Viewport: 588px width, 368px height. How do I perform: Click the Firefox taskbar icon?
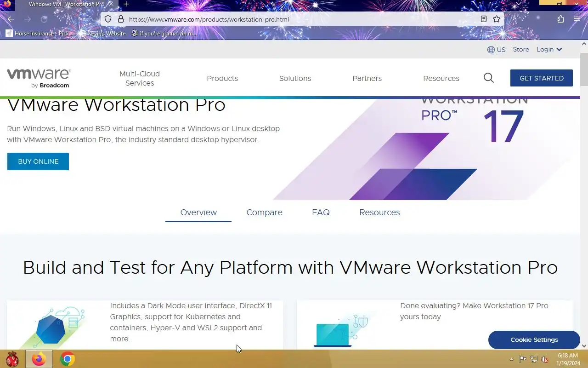[x=39, y=359]
